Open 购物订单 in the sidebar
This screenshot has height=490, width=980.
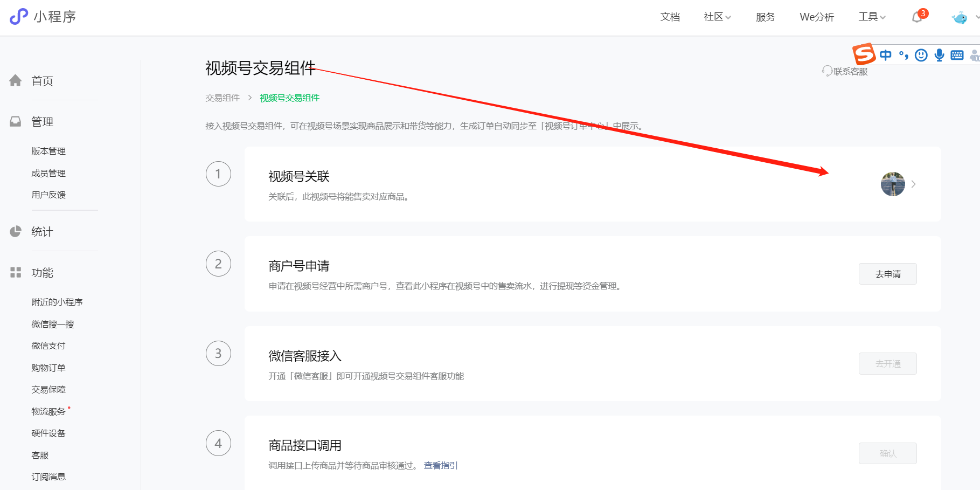[48, 368]
